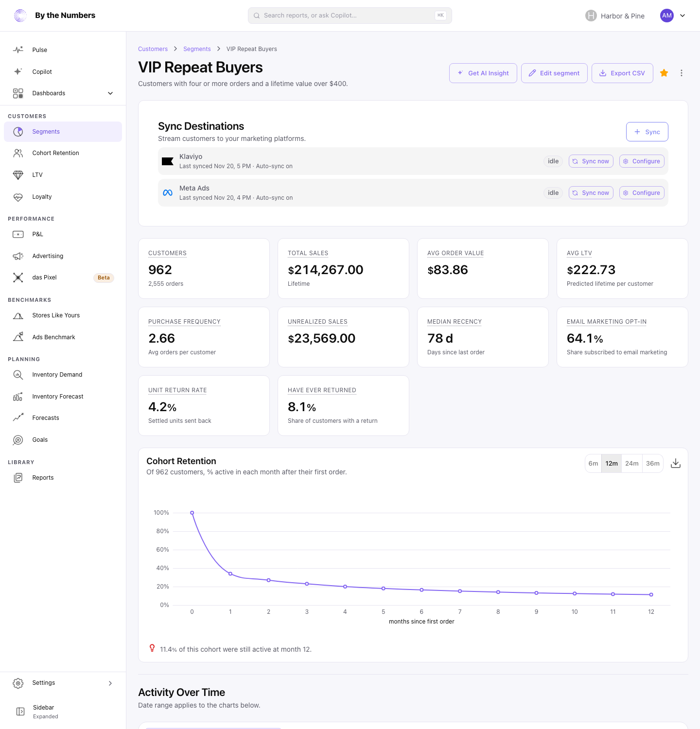The height and width of the screenshot is (729, 700).
Task: Open the three-dot more options menu
Action: (x=682, y=73)
